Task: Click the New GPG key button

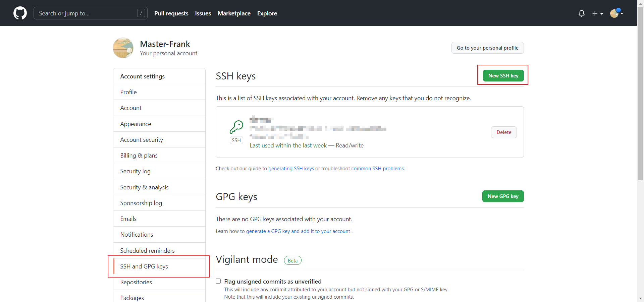Action: [503, 196]
